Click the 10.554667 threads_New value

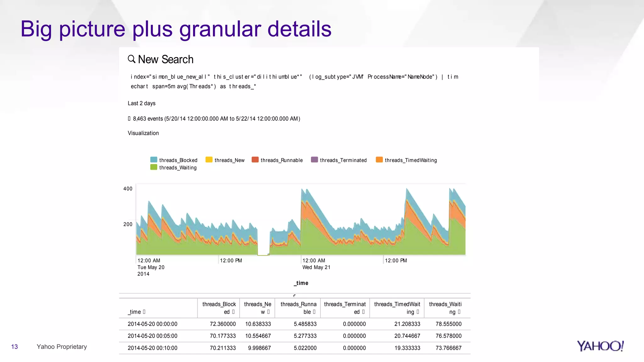[x=258, y=336]
